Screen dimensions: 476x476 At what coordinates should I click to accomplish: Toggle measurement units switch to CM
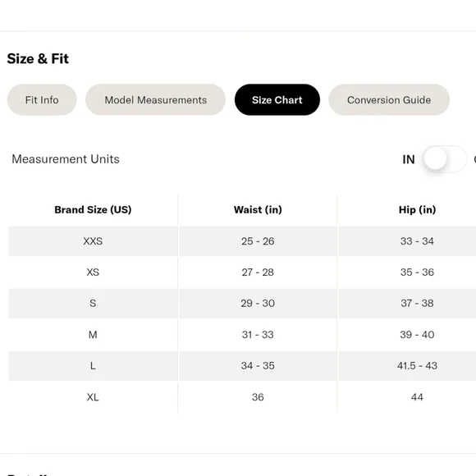444,159
